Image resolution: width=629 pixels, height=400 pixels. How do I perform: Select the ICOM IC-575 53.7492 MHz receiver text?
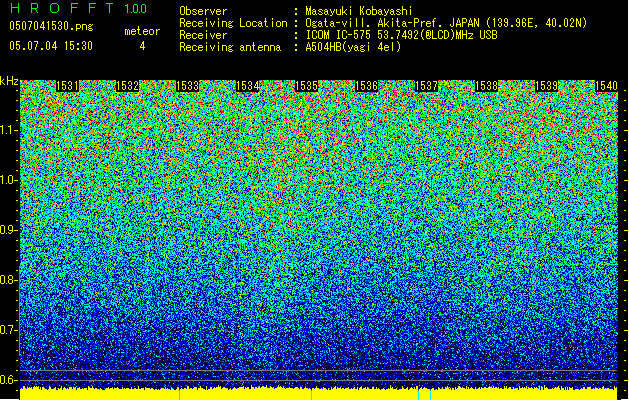401,35
